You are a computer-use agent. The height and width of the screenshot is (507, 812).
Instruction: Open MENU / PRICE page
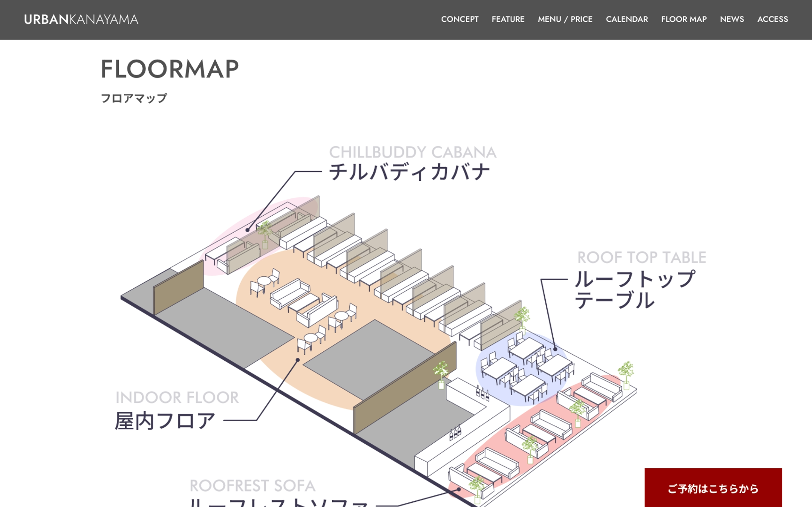pos(565,19)
